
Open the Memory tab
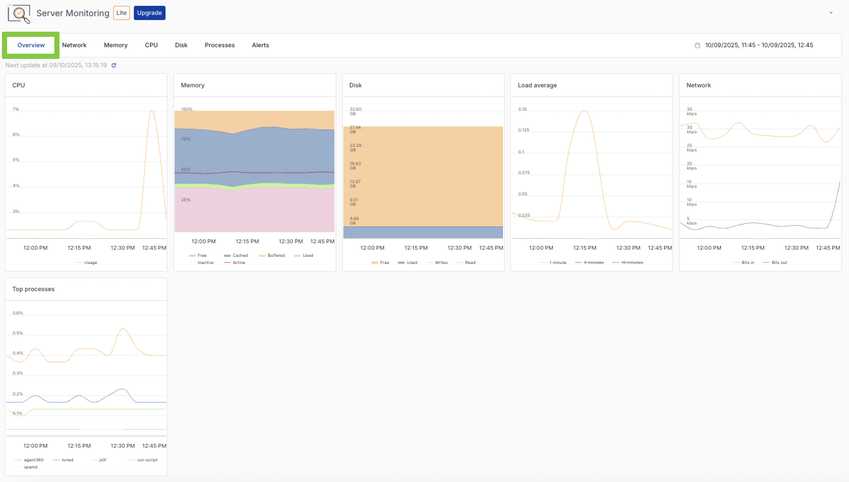(x=116, y=45)
